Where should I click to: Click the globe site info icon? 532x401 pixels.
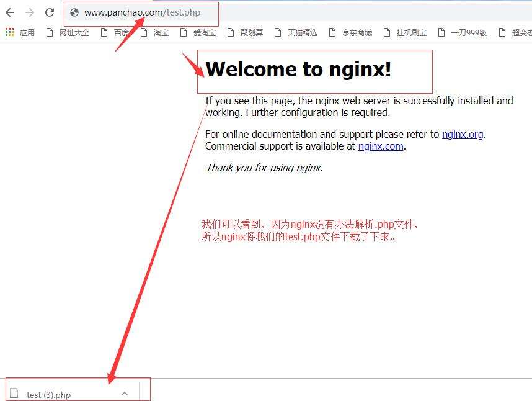[x=74, y=12]
